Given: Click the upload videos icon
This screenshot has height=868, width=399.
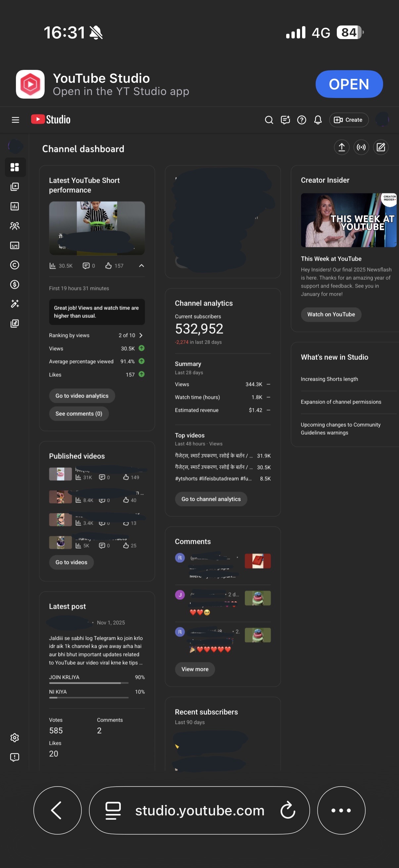Looking at the screenshot, I should [341, 147].
